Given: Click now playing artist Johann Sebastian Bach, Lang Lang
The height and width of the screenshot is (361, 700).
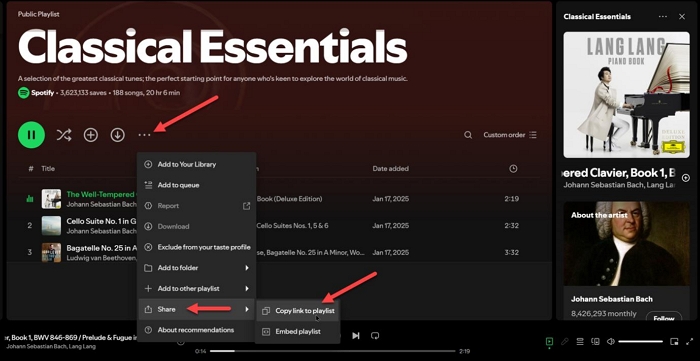Looking at the screenshot, I should click(x=51, y=346).
